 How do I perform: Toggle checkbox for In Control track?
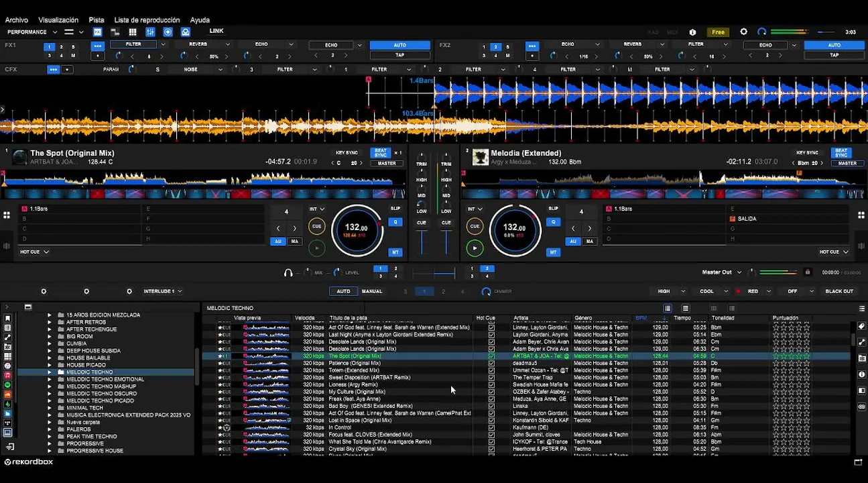[491, 427]
